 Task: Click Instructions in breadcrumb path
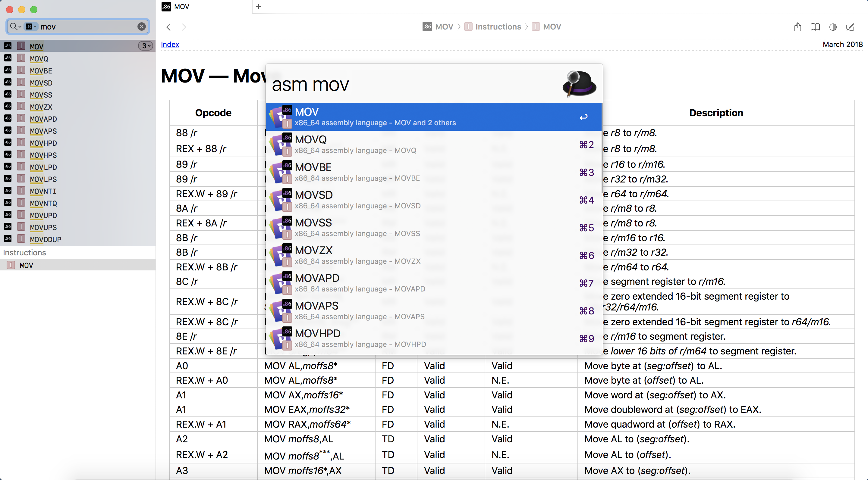[x=498, y=27]
